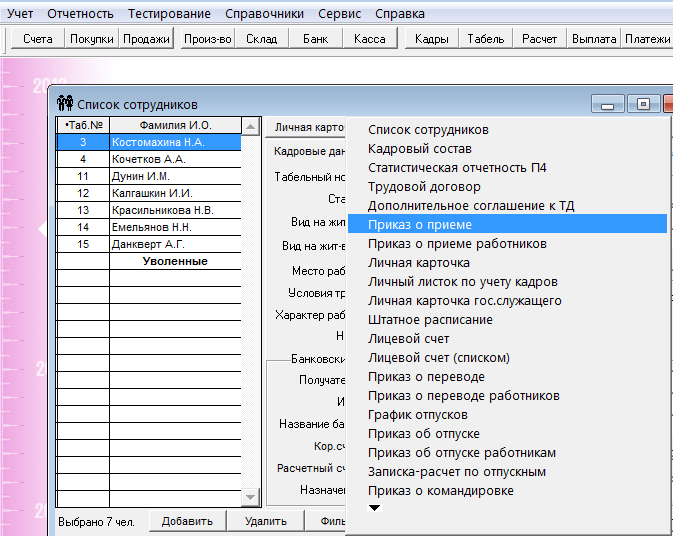
Task: Sort by the Таб.№ column header
Action: coord(83,125)
